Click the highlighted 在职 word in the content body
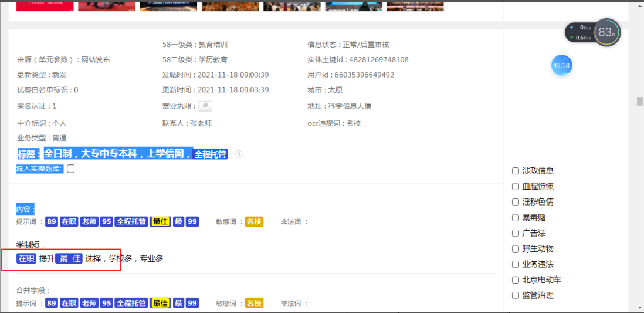644x313 pixels. (x=26, y=259)
